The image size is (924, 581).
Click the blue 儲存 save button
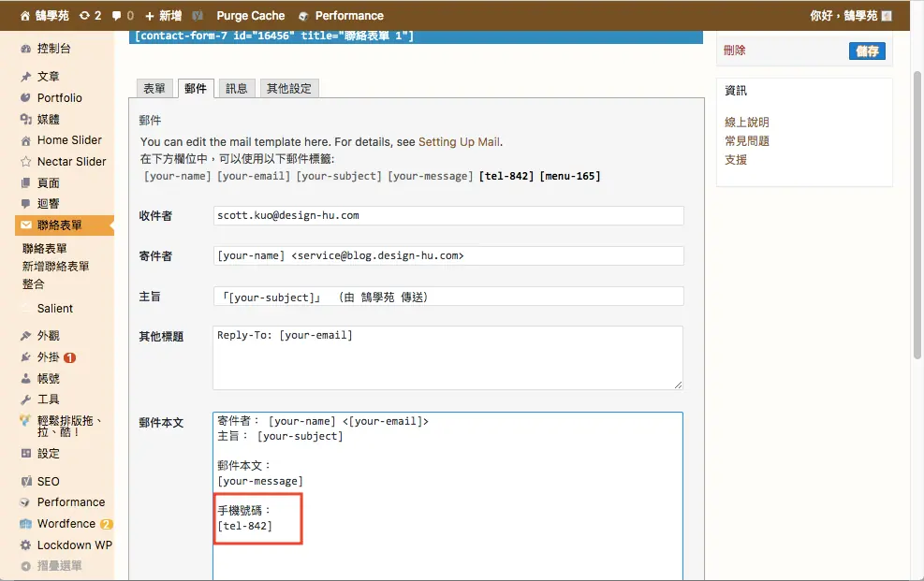tap(867, 51)
